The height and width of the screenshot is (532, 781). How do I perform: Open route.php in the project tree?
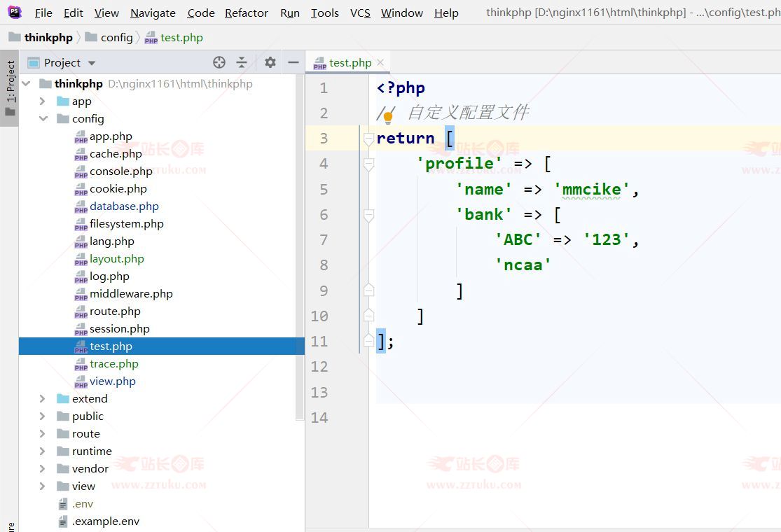[115, 311]
